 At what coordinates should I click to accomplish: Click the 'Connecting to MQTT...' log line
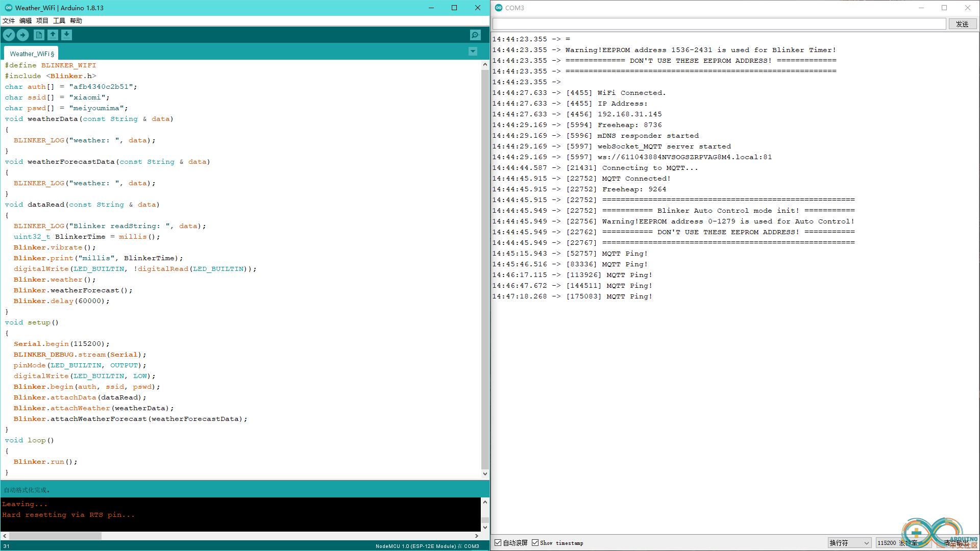(595, 168)
